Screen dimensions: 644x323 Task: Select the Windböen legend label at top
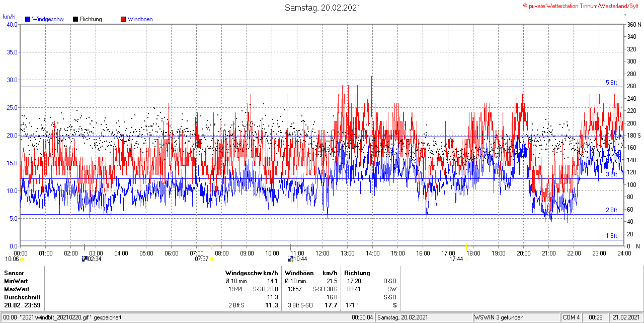coord(140,19)
